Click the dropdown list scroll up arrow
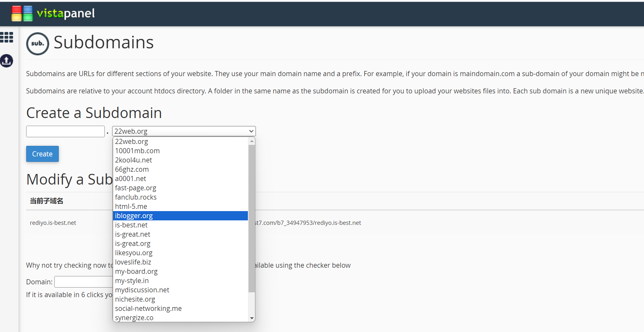644x332 pixels. click(252, 141)
